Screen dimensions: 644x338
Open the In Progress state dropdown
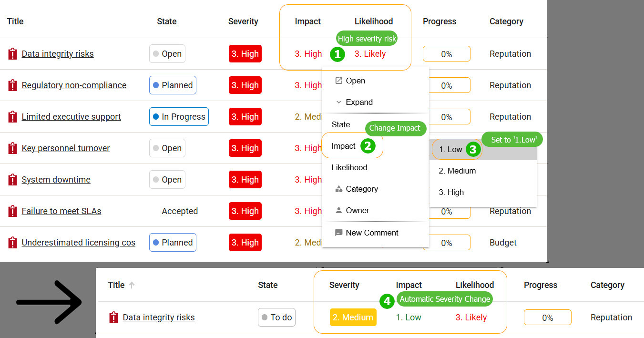click(179, 117)
